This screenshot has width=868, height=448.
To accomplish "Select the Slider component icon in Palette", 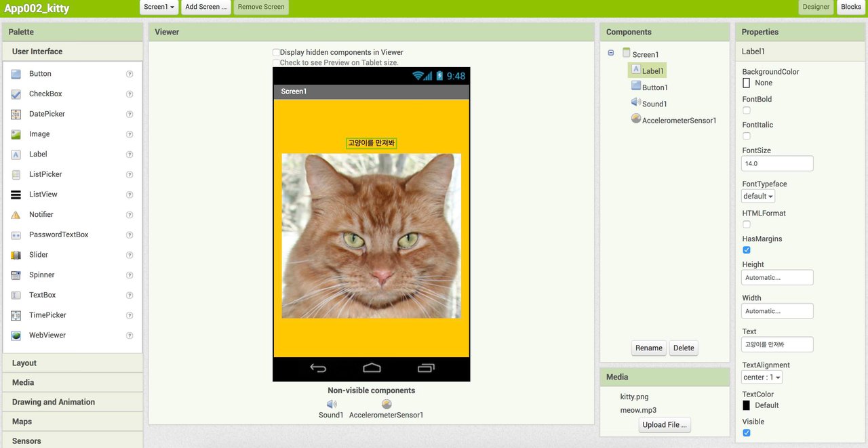I will tap(16, 255).
